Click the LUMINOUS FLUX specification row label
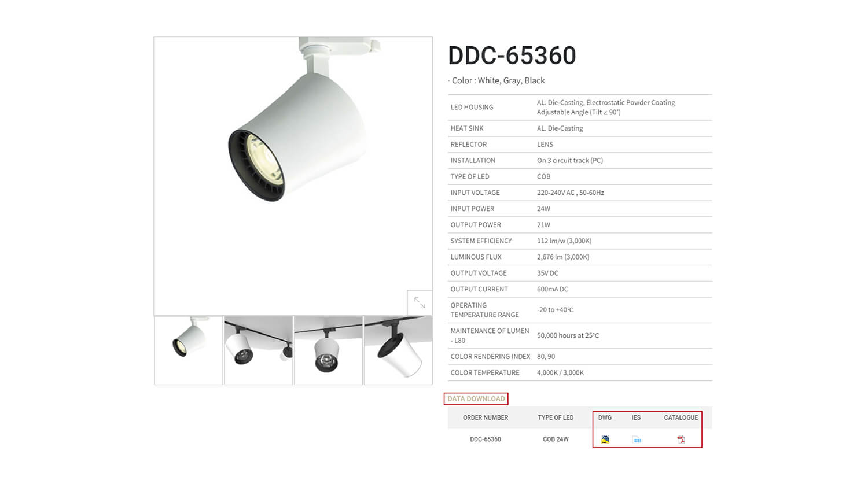868x488 pixels. pyautogui.click(x=476, y=257)
